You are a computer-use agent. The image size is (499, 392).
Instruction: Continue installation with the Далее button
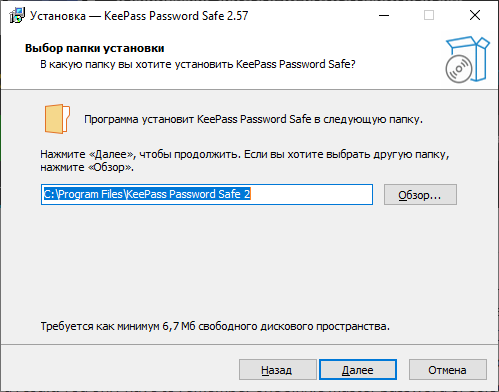coord(358,370)
